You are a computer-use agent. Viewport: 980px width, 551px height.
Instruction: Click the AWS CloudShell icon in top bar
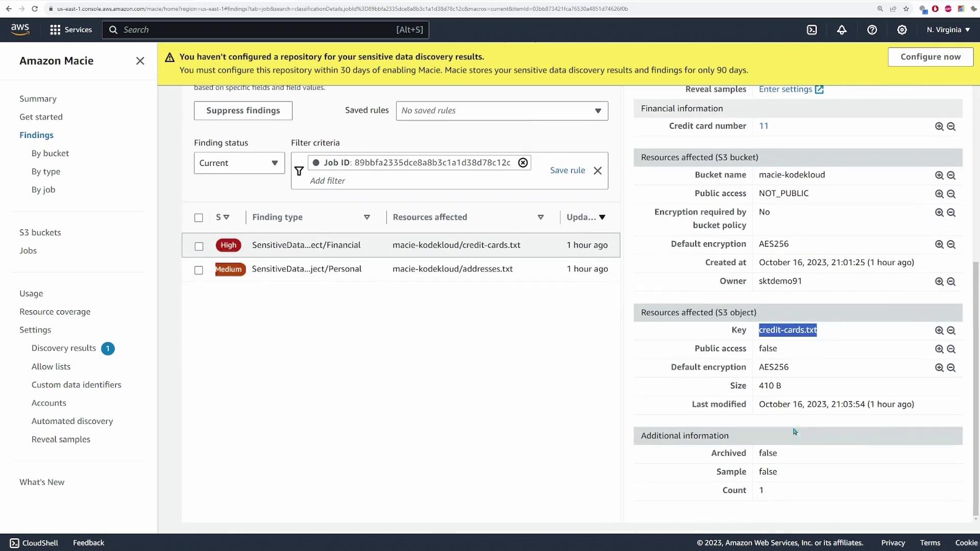pos(812,30)
